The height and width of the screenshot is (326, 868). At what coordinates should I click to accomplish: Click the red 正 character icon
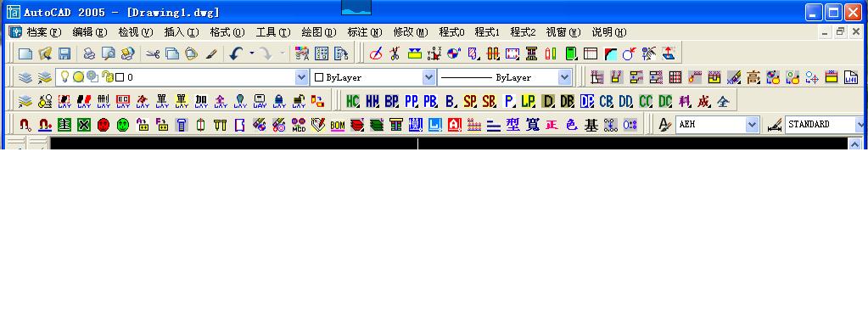click(x=552, y=125)
